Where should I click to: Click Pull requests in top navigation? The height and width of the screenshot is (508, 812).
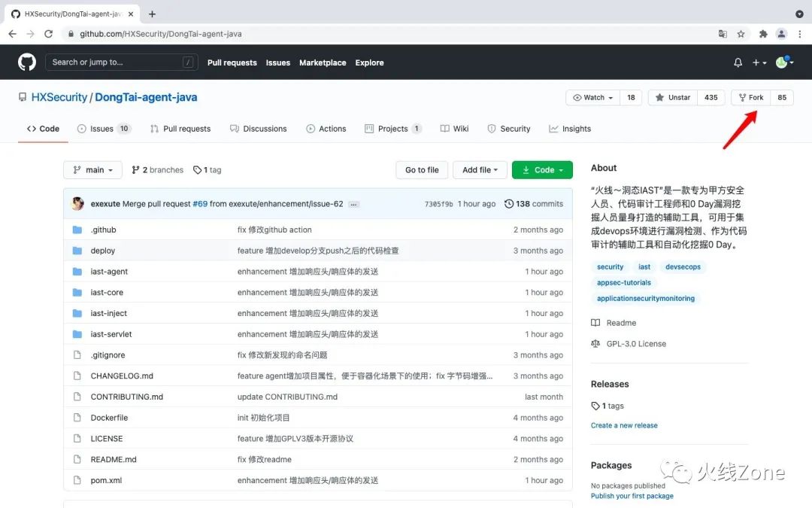click(x=232, y=62)
